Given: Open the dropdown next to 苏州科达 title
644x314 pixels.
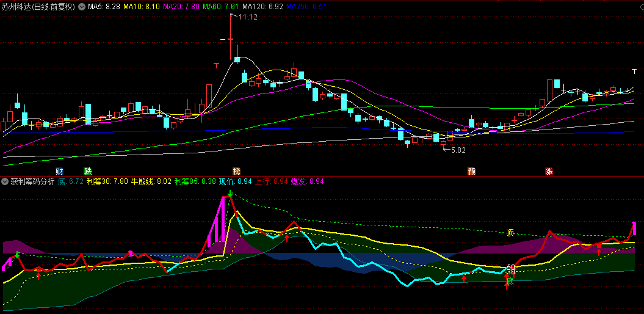Looking at the screenshot, I should click(82, 7).
